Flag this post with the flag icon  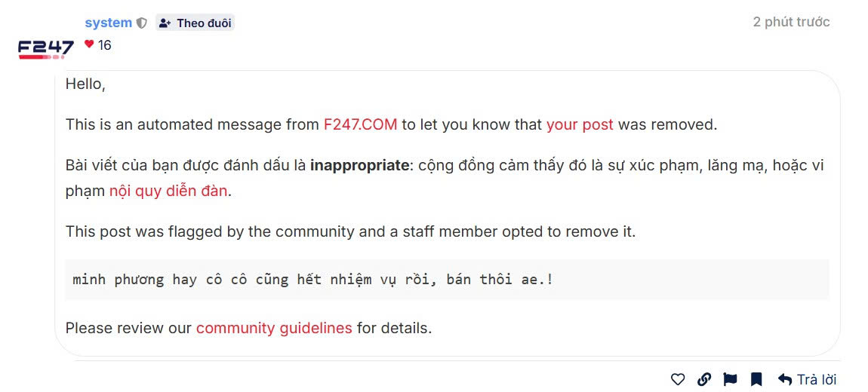pyautogui.click(x=730, y=379)
